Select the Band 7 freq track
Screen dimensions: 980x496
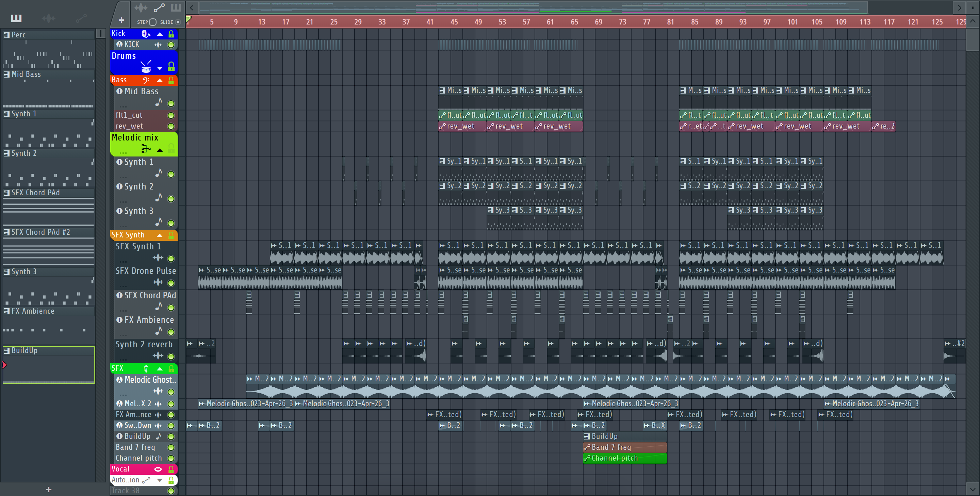(x=146, y=447)
